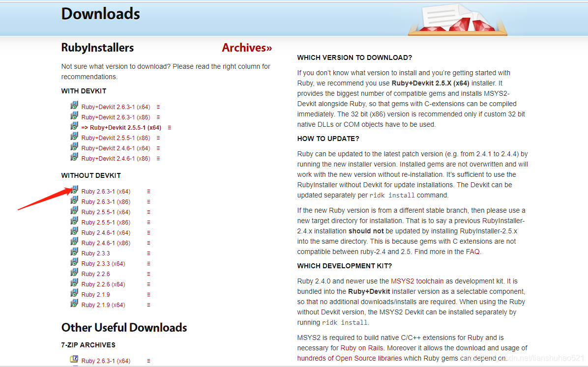Click installer icon beside Ruby 2.5.5-1 (x86) without Devkit
Viewport: 588px width, 367px height.
pyautogui.click(x=74, y=221)
